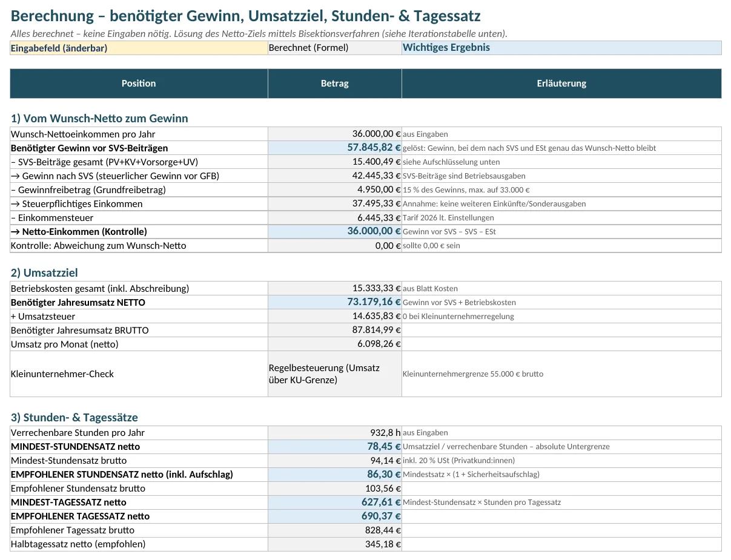Click the 'Kleinunternehmer-Check' label
The width and height of the screenshot is (731, 560).
62,374
